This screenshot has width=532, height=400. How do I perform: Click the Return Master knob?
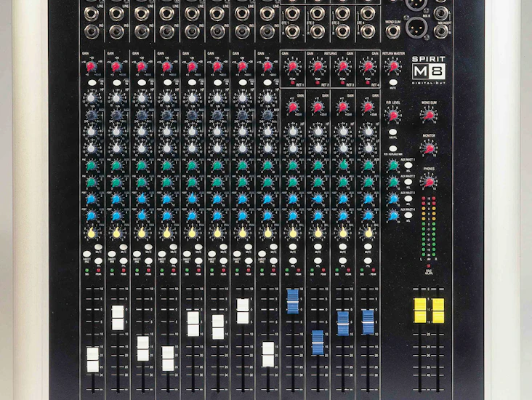pyautogui.click(x=393, y=66)
